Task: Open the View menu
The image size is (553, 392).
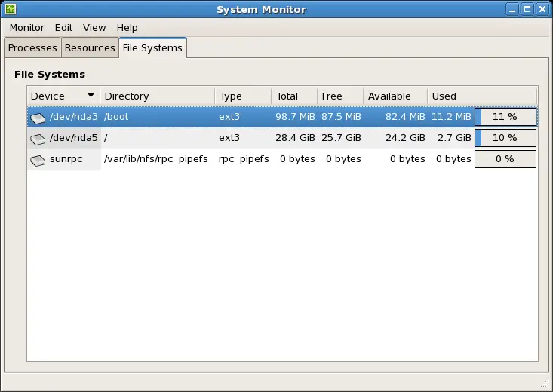Action: pyautogui.click(x=94, y=28)
